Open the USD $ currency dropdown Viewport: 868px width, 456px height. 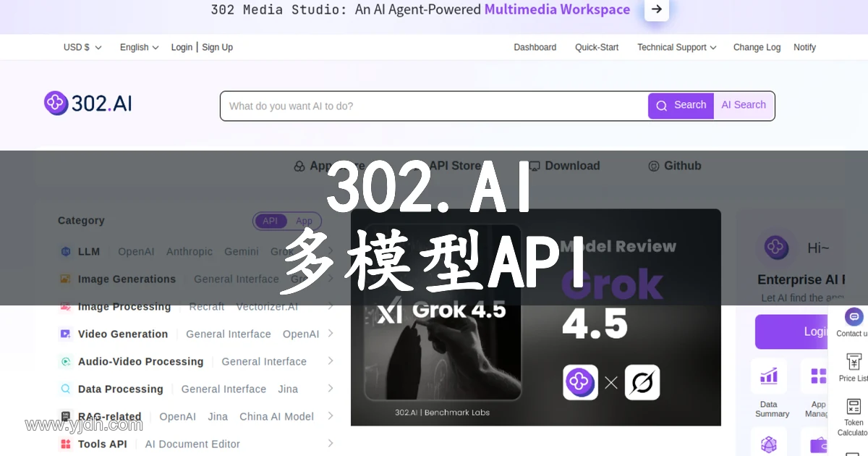[82, 47]
